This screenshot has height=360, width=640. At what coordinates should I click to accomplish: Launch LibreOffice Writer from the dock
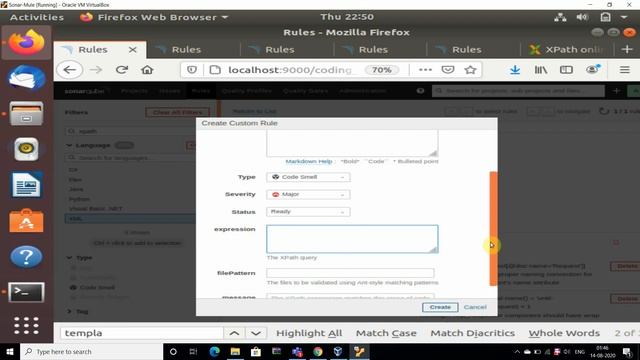pos(27,185)
